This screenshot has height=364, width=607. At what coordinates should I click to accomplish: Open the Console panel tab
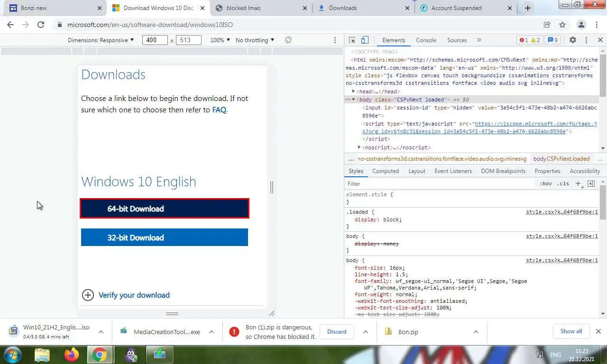tap(426, 40)
